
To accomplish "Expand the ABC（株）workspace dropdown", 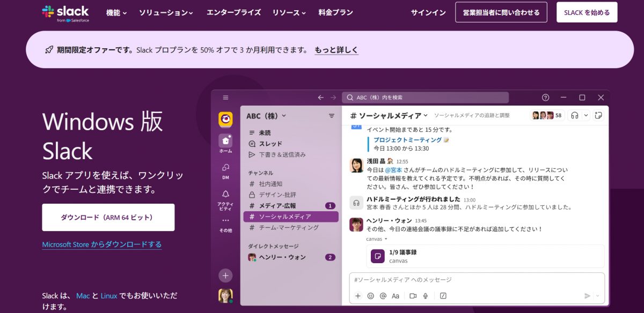I will click(x=267, y=116).
